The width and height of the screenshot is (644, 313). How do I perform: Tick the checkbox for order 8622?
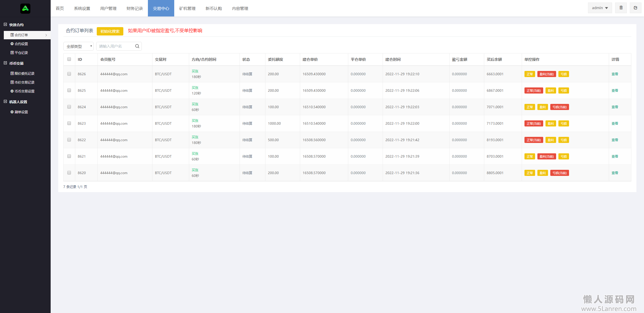69,140
